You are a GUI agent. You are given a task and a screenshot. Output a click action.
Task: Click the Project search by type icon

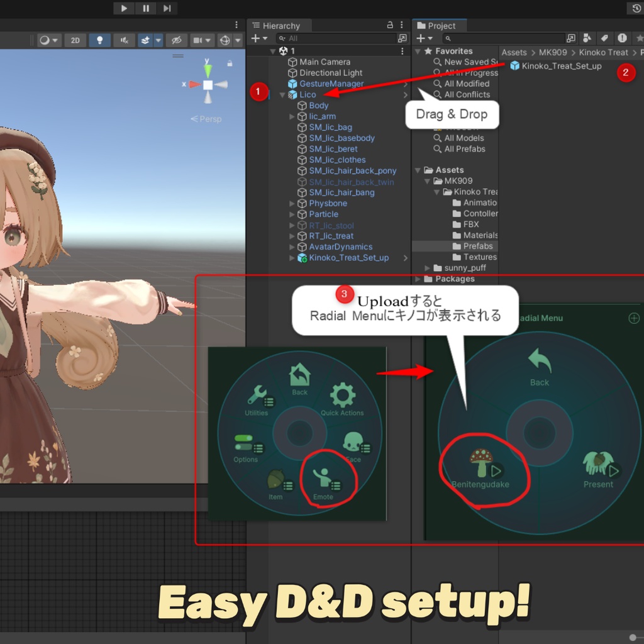pyautogui.click(x=587, y=38)
